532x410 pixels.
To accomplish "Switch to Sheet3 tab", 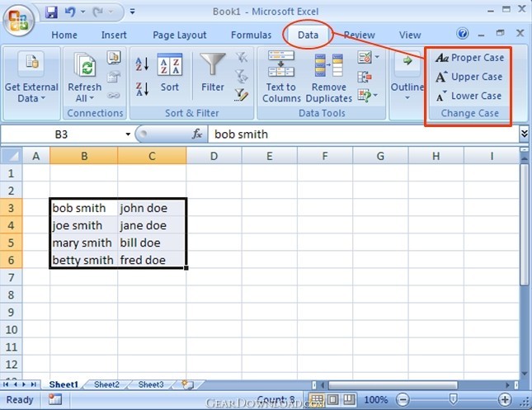I will coord(151,384).
